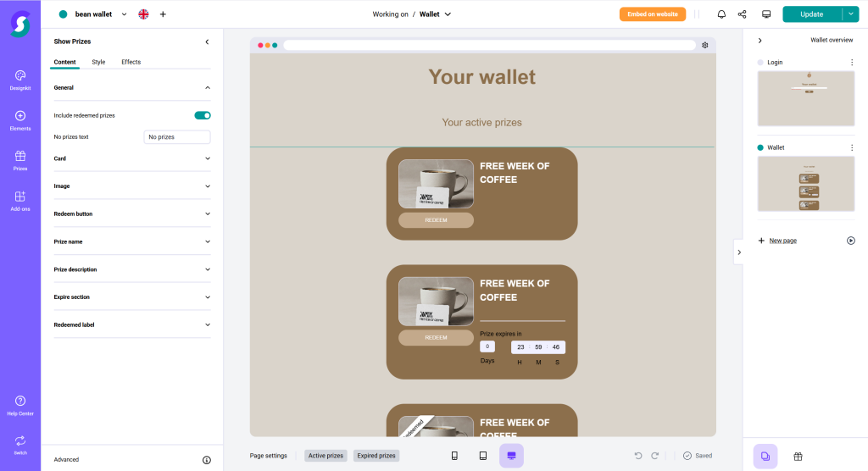Click the No prizes text field

pos(177,137)
